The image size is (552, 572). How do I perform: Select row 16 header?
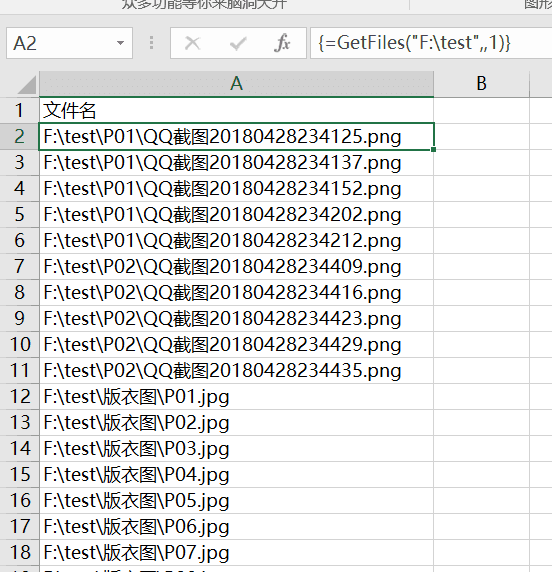click(20, 500)
